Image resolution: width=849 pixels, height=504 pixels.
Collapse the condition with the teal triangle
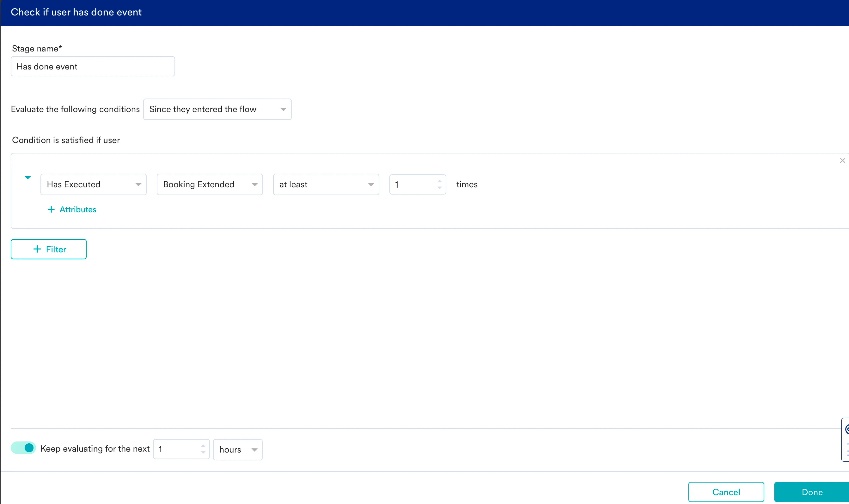(28, 177)
